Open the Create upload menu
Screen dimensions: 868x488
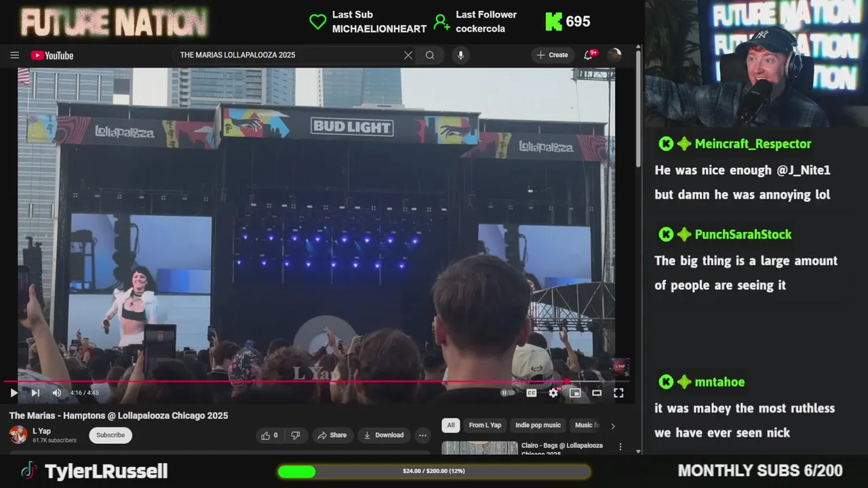tap(552, 55)
